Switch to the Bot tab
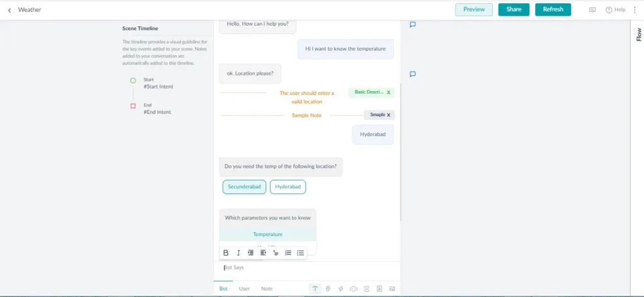Screen dimensions: 644x297 pyautogui.click(x=223, y=288)
